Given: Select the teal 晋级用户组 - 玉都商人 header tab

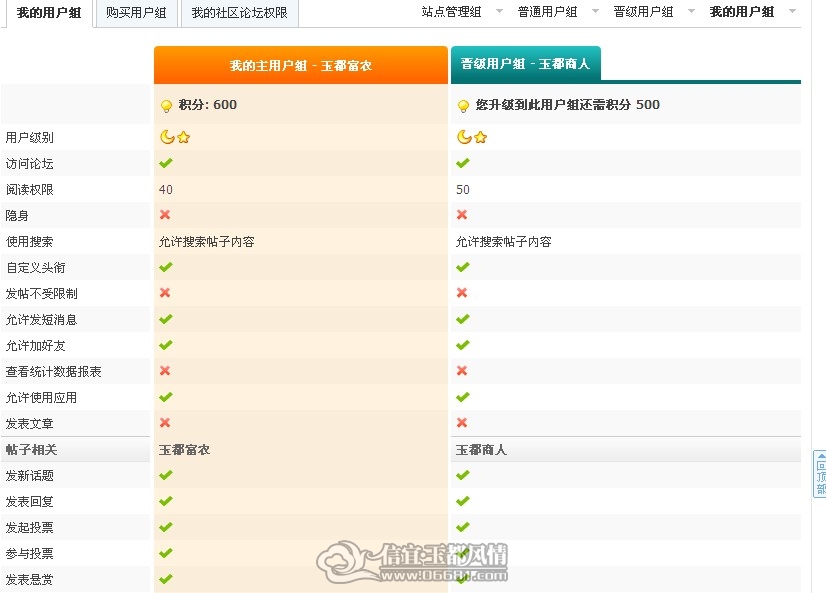Looking at the screenshot, I should pos(526,64).
